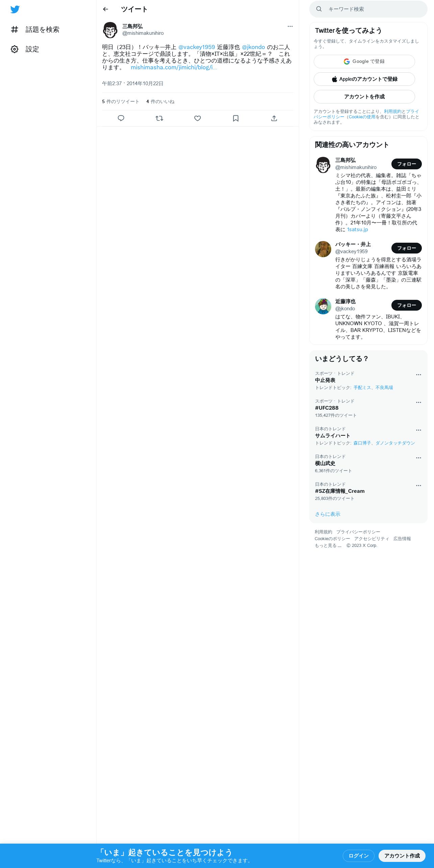This screenshot has height=868, width=434.
Task: Open the mishimasha.com blog link
Action: pos(174,67)
